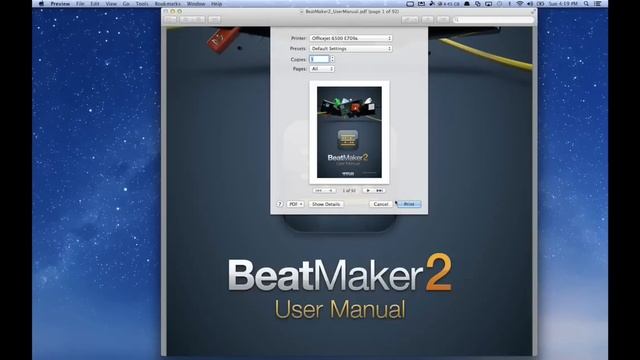This screenshot has height=360, width=640.
Task: Jump to last page in print preview
Action: click(380, 191)
